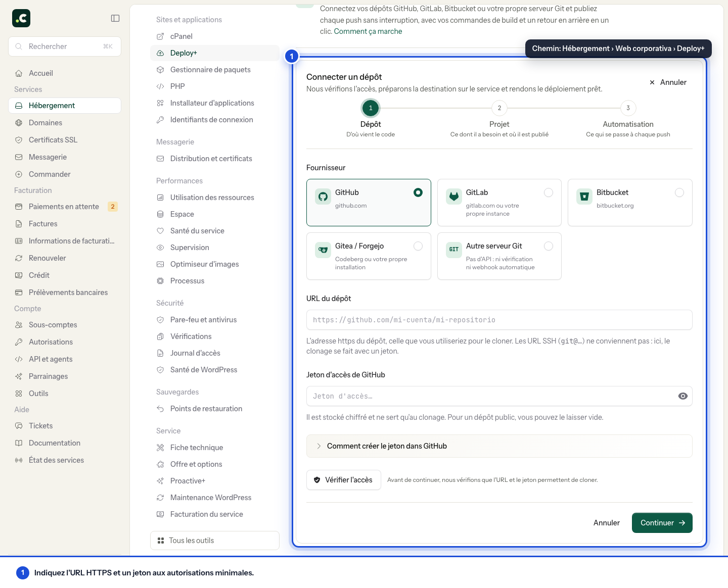Viewport: 728px width, 588px height.
Task: Toggle the sidebar collapse icon
Action: tap(115, 18)
